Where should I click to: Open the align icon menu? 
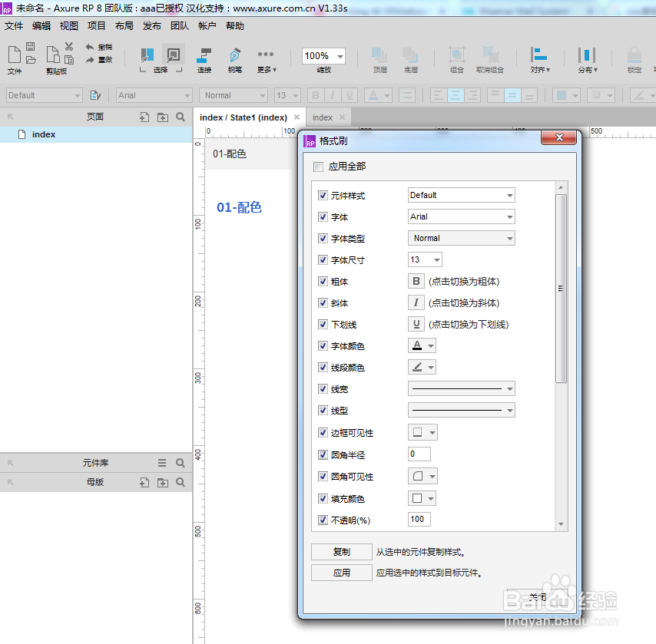click(539, 54)
